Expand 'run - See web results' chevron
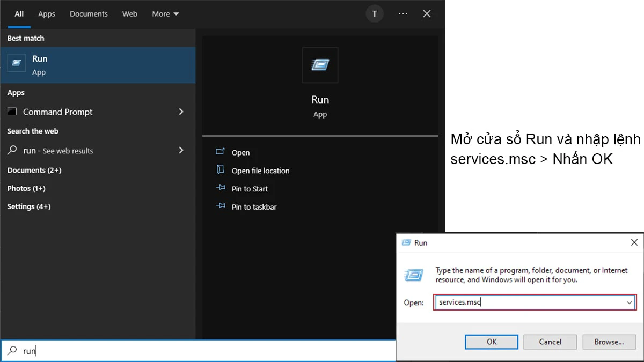This screenshot has width=644, height=362. tap(181, 150)
